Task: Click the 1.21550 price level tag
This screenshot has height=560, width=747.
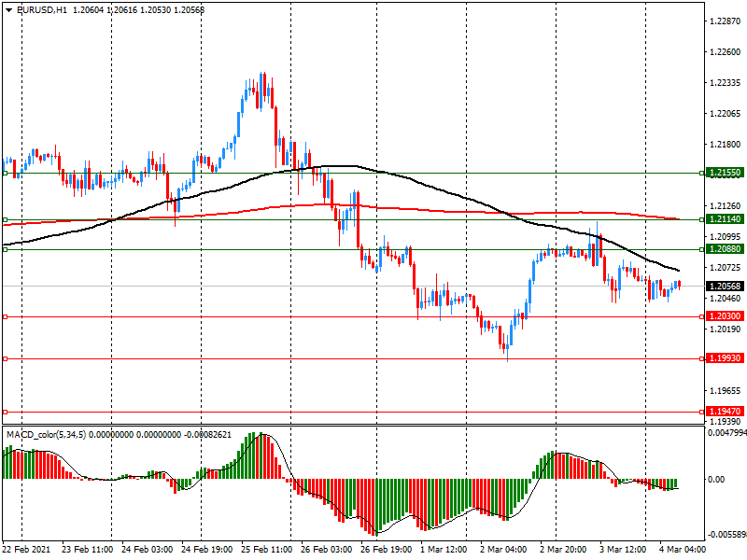Action: (x=725, y=173)
